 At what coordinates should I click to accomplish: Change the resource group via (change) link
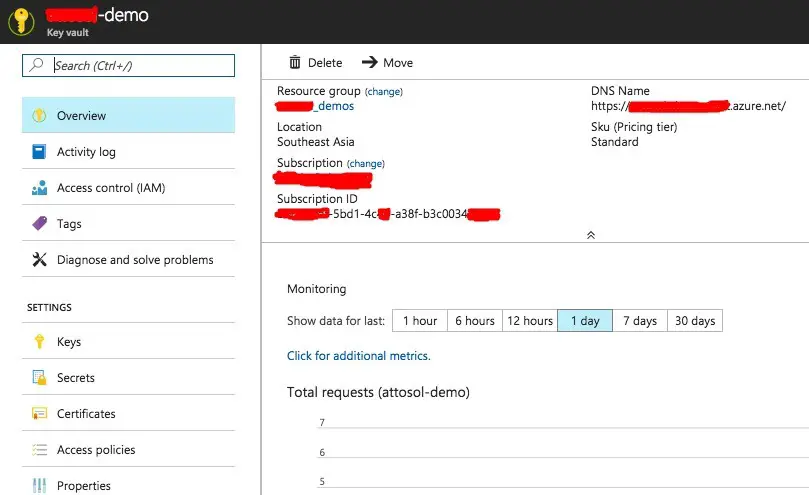coord(383,91)
